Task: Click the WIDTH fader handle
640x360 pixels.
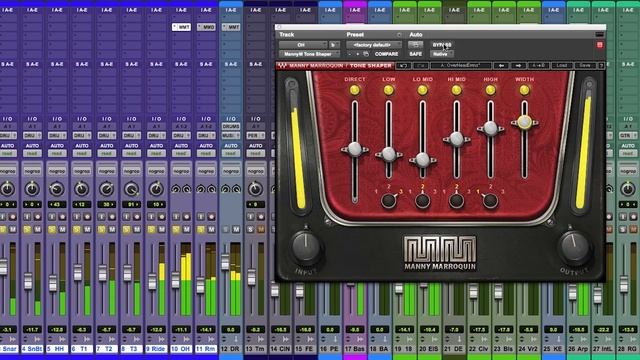Action: (x=524, y=122)
